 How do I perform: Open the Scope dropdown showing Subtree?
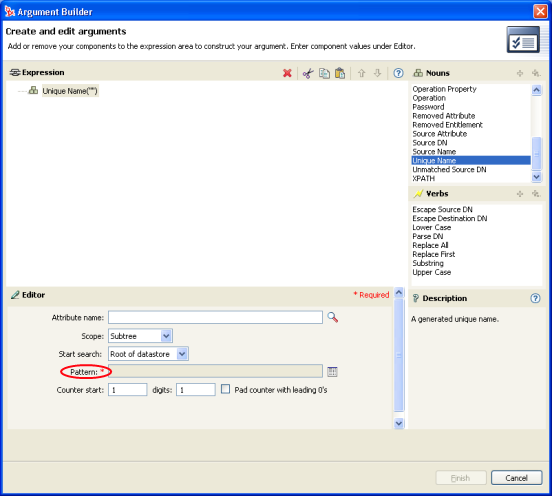pos(140,336)
